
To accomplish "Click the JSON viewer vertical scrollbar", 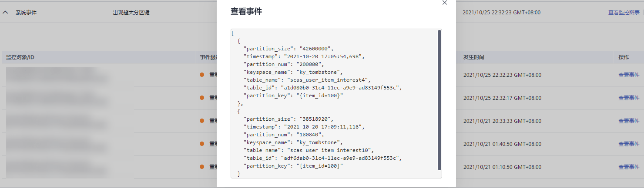I will coord(439,100).
